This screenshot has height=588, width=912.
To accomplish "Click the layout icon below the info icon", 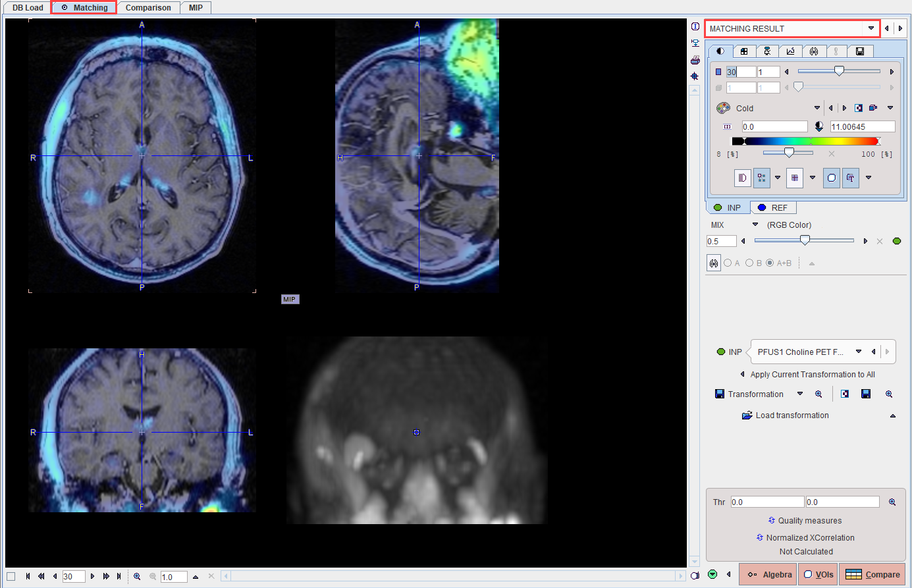I will coord(695,43).
